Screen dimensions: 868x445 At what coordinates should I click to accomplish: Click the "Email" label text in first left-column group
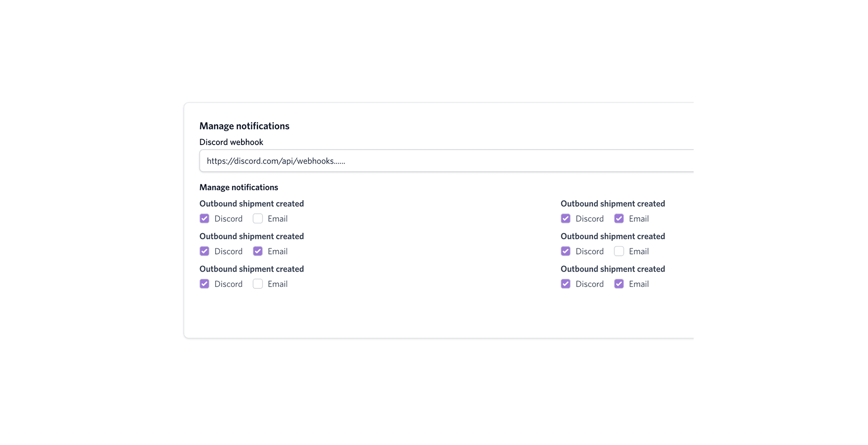coord(277,219)
